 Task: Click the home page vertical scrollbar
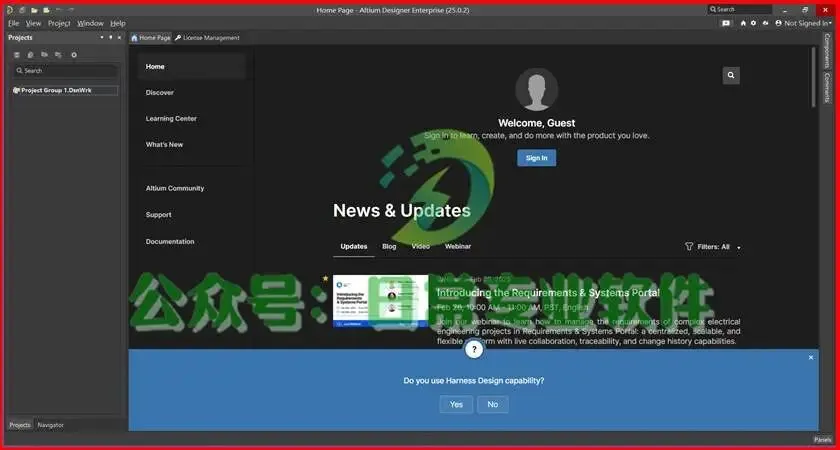(814, 77)
